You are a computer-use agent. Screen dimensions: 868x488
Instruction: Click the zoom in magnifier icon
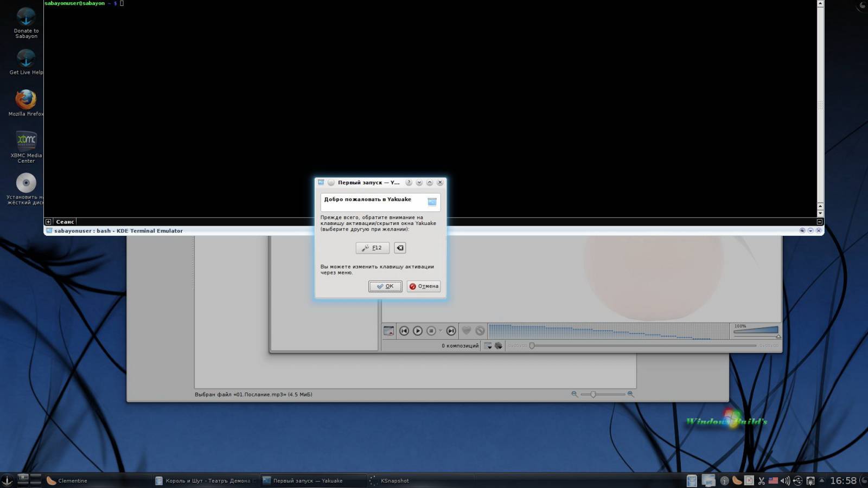pyautogui.click(x=630, y=394)
